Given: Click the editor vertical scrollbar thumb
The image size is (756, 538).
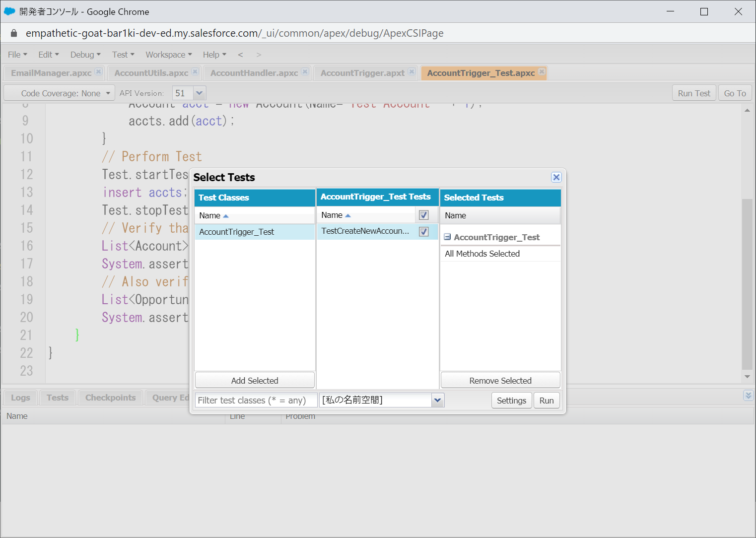Looking at the screenshot, I should tap(747, 284).
